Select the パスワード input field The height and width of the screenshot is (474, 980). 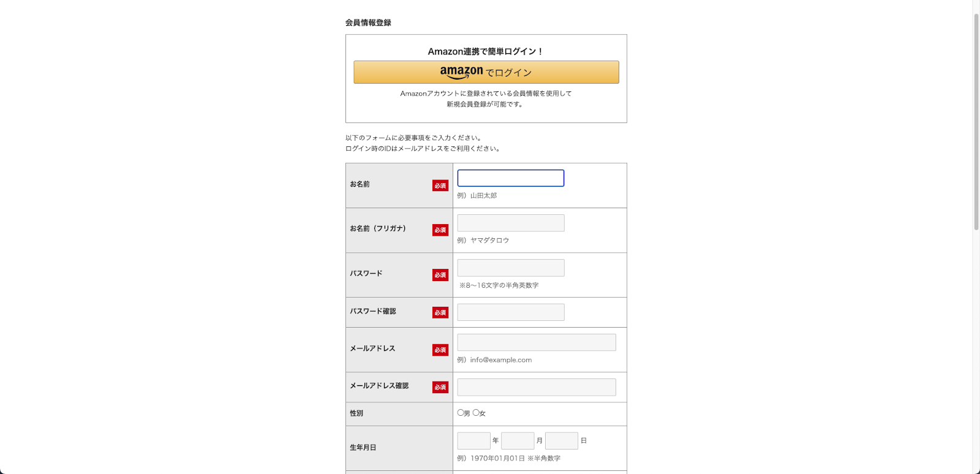pos(511,268)
